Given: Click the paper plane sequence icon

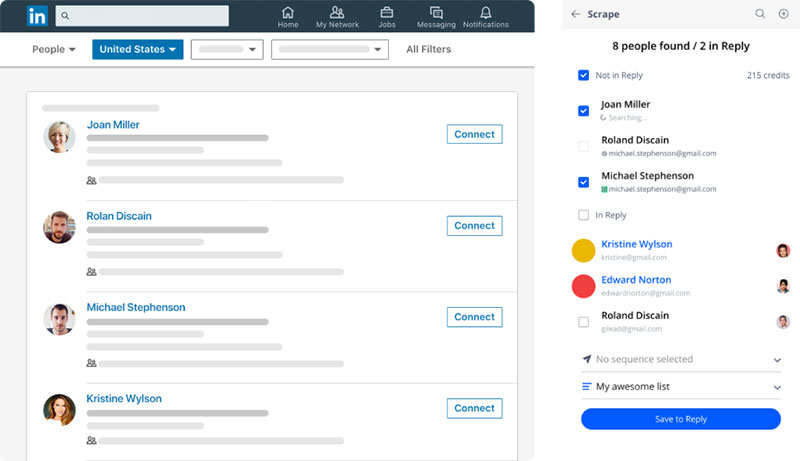Looking at the screenshot, I should 587,359.
